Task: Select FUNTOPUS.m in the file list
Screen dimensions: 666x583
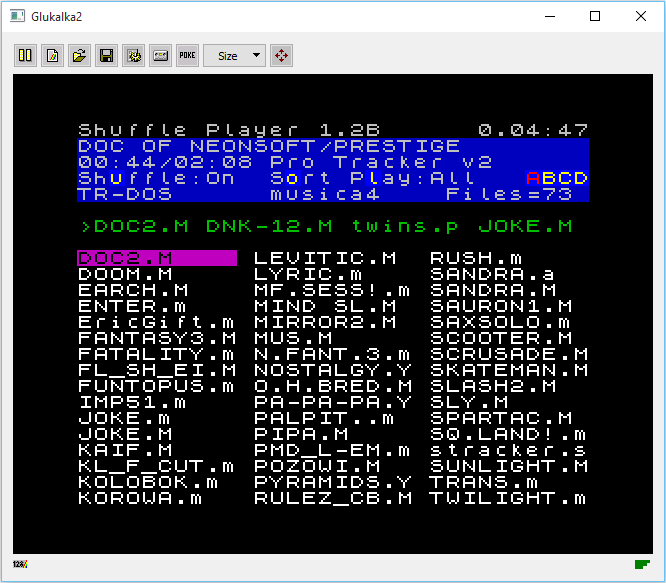Action: click(156, 386)
